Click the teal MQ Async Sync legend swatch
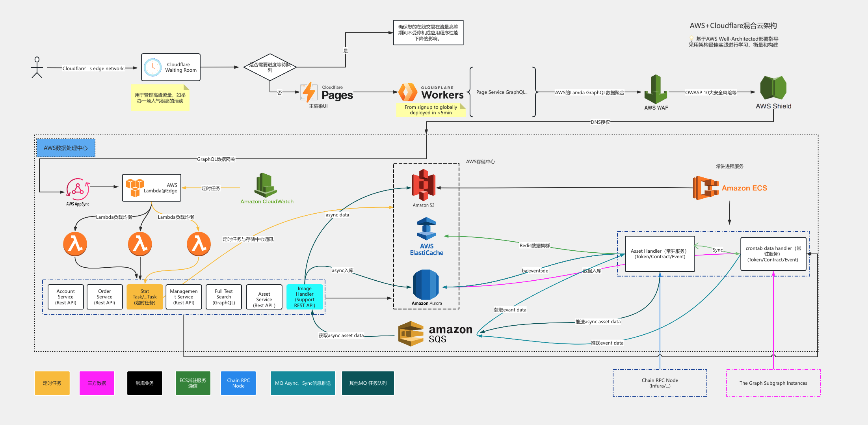 pyautogui.click(x=303, y=383)
